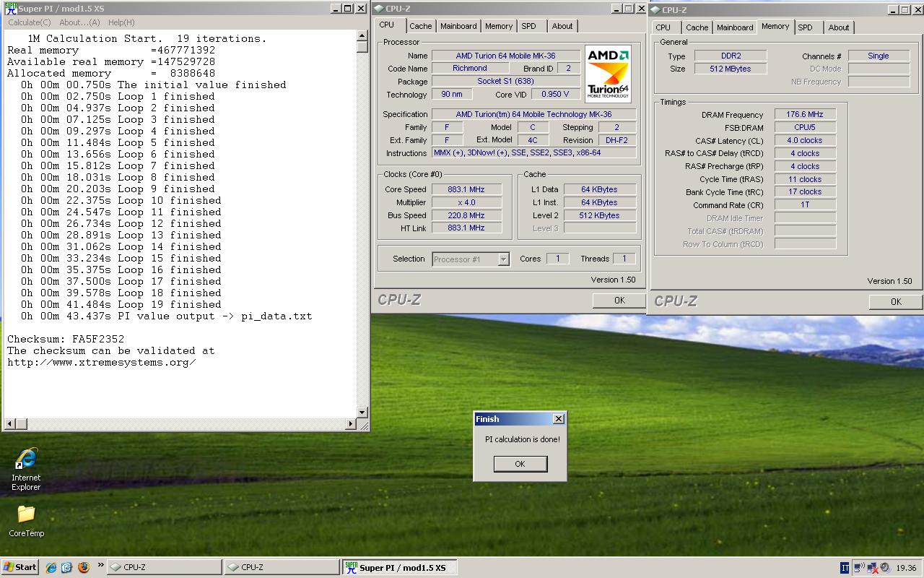Screen dimensions: 924x578
Task: Click the Checksum: FA5F2352 line
Action: click(66, 339)
